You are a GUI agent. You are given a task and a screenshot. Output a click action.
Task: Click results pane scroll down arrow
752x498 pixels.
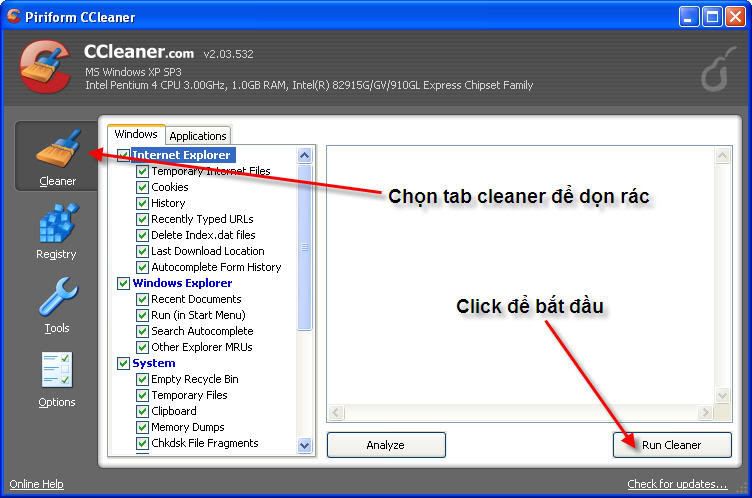[x=722, y=396]
